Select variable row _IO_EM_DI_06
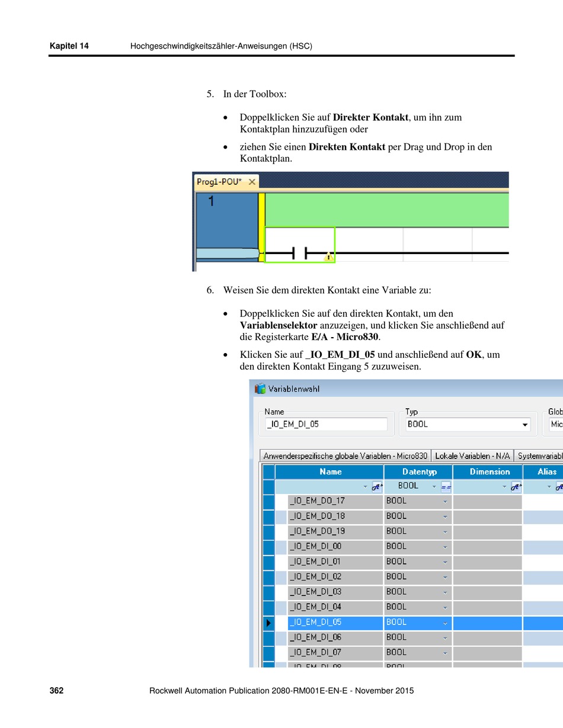563x728 pixels. click(335, 638)
